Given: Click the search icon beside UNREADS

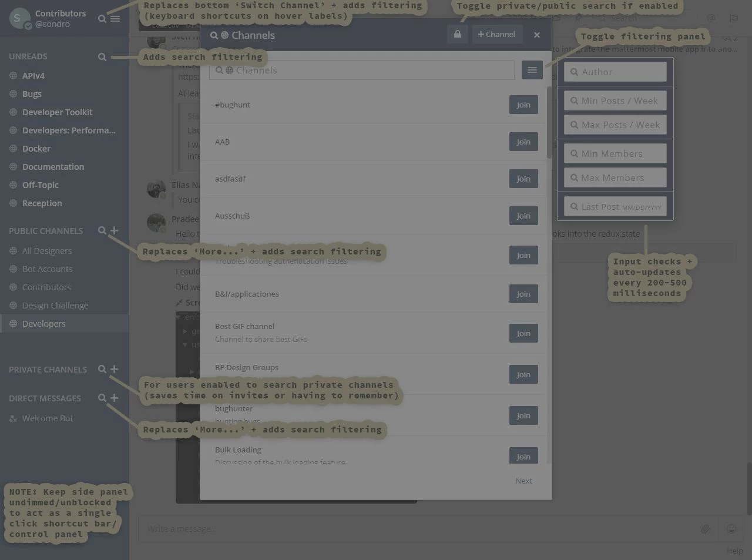Looking at the screenshot, I should point(102,57).
